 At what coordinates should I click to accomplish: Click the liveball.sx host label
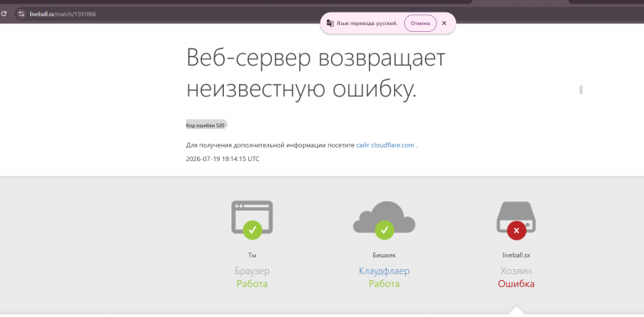517,255
